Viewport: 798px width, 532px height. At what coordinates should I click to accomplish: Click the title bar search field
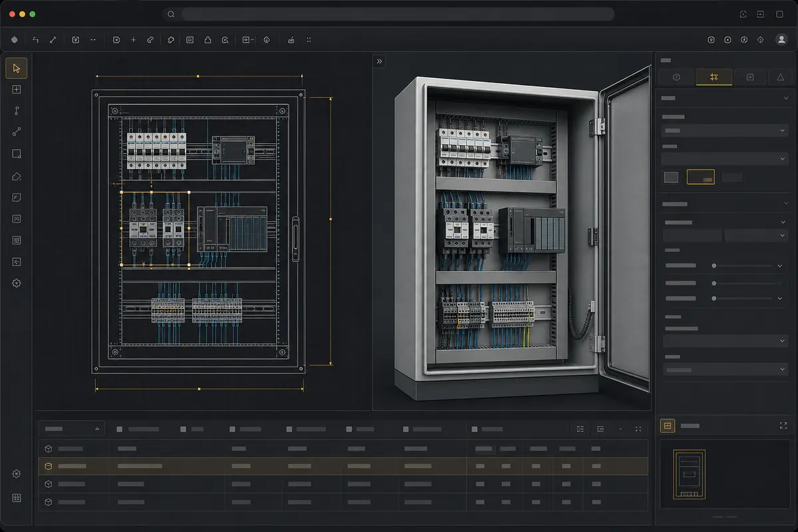(398, 14)
